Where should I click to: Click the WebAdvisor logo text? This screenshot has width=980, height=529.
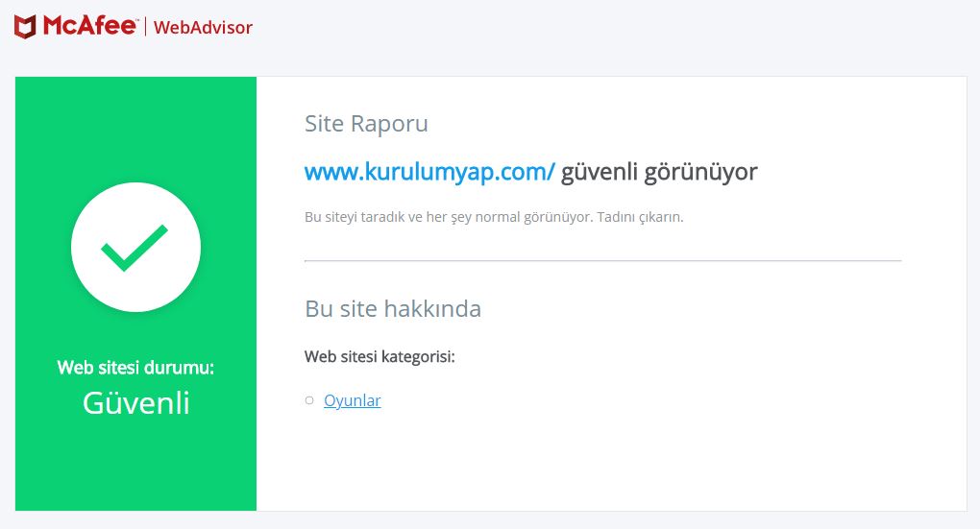[203, 28]
